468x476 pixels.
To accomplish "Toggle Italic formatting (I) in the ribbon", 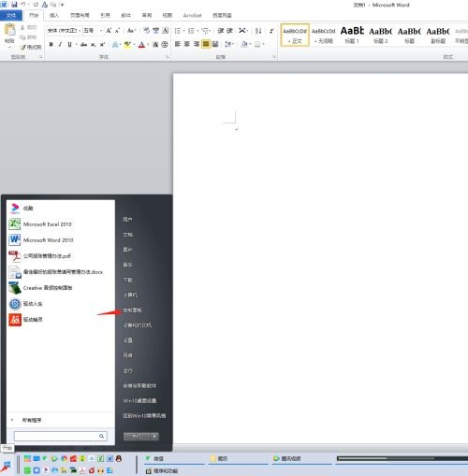I will [x=60, y=45].
